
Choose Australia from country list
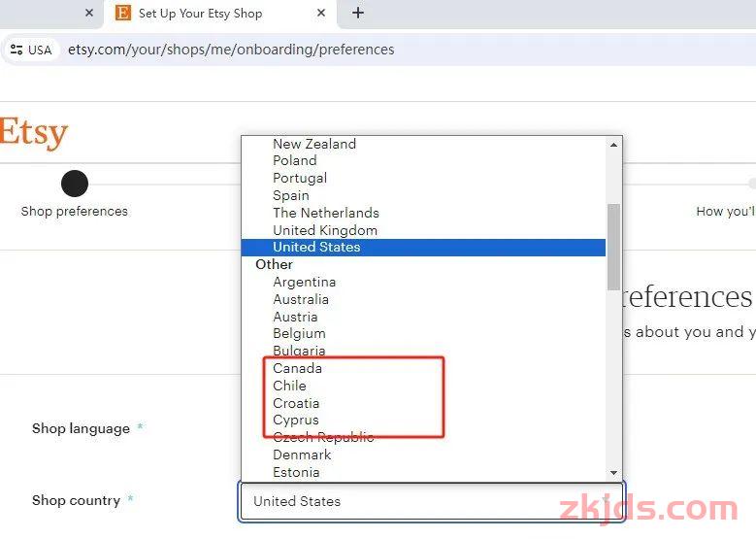[x=423, y=299]
